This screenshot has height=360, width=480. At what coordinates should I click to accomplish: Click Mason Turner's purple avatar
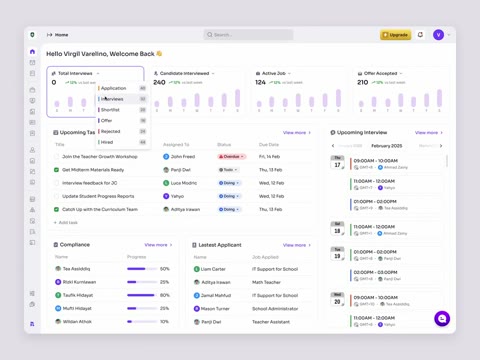[197, 309]
